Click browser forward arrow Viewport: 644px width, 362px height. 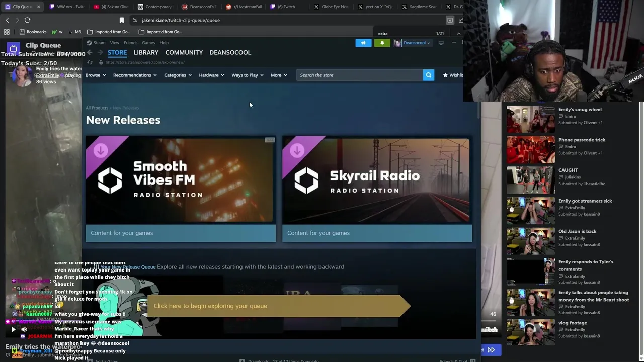pyautogui.click(x=17, y=20)
